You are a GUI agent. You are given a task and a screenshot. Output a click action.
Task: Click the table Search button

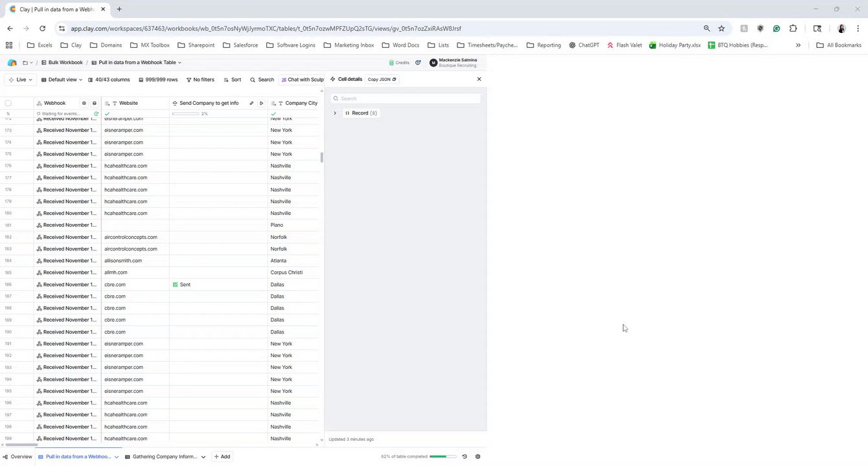(262, 80)
